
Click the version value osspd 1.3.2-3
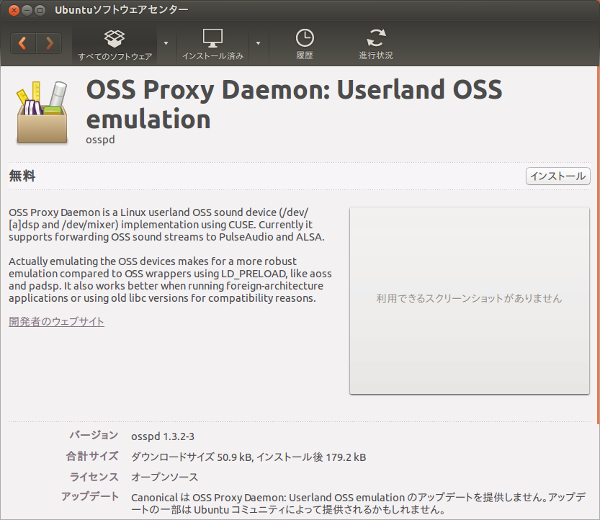(x=163, y=437)
